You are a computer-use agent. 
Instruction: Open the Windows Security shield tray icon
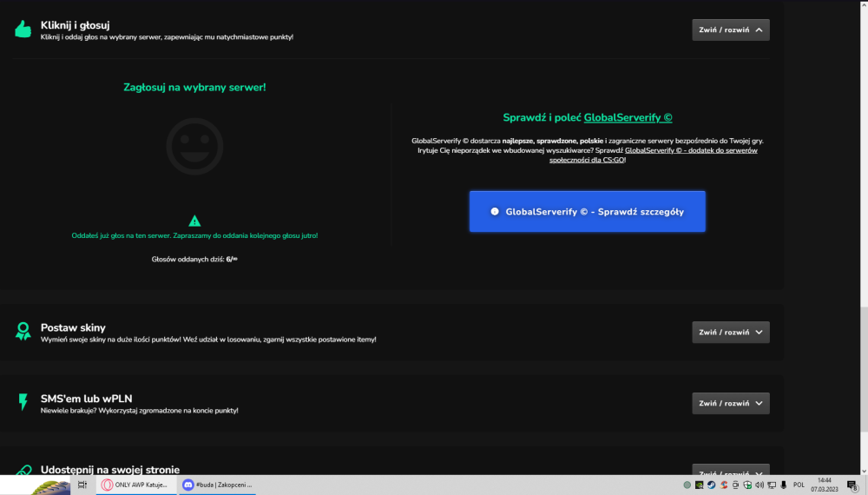pos(747,485)
